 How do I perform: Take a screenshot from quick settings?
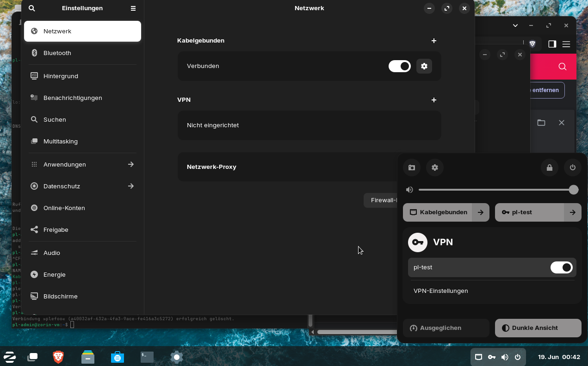coord(412,167)
